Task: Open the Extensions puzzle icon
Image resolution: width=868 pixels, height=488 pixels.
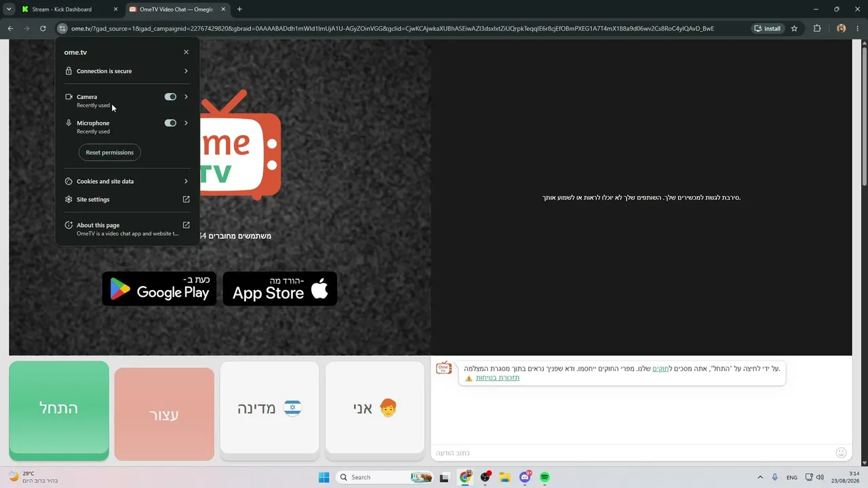Action: coord(816,28)
